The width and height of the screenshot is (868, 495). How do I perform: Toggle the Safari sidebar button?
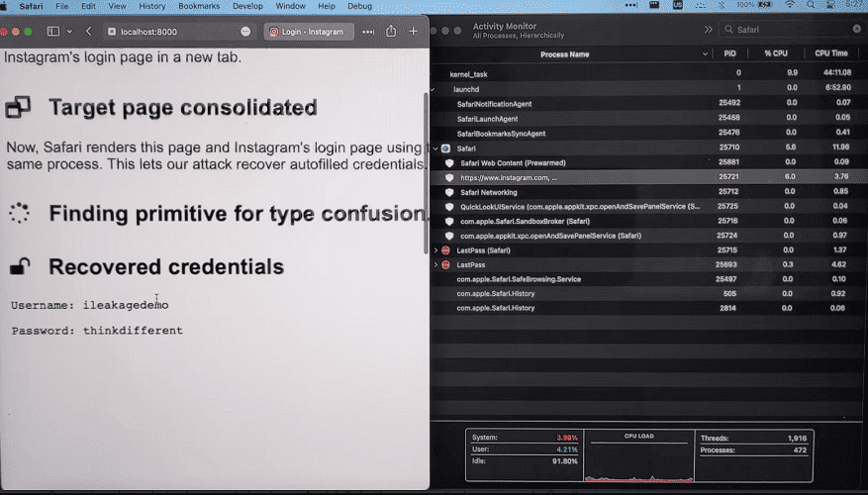(x=53, y=32)
